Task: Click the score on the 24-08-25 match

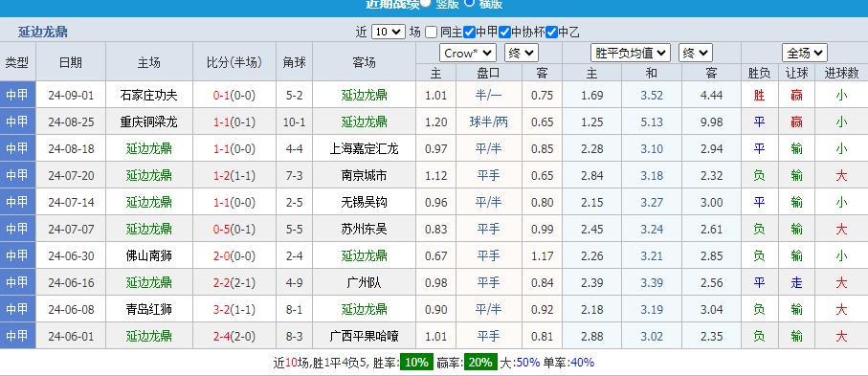Action: (x=234, y=122)
